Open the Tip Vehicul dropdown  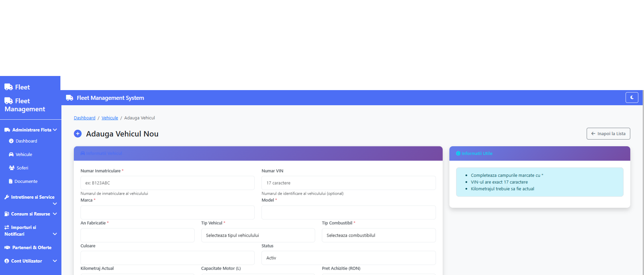coord(258,235)
